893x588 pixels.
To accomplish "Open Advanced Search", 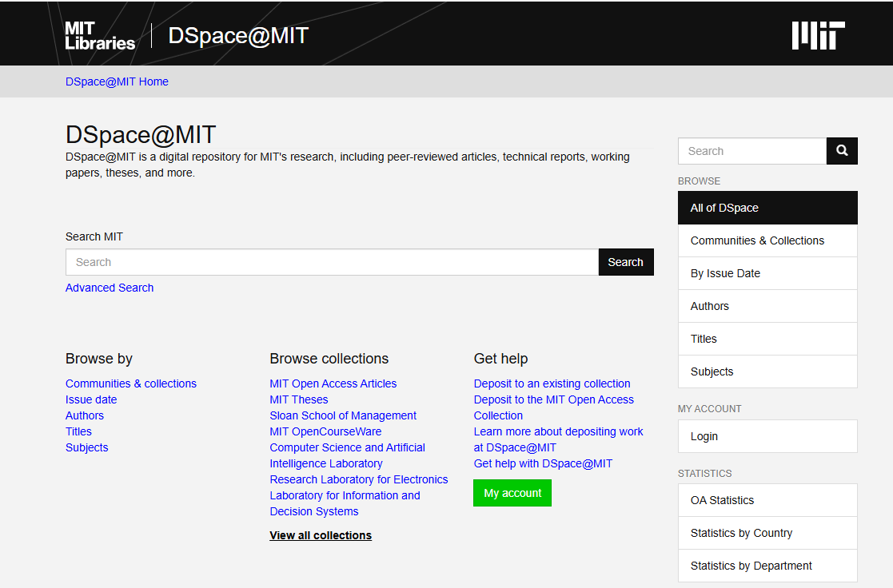I will [110, 288].
